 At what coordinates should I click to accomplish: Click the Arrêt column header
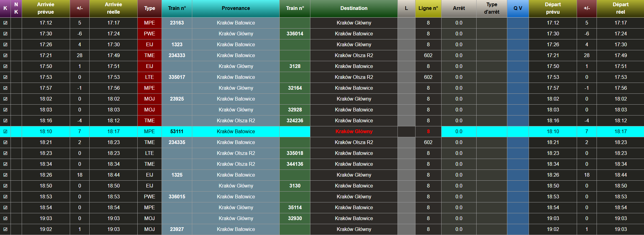(459, 8)
